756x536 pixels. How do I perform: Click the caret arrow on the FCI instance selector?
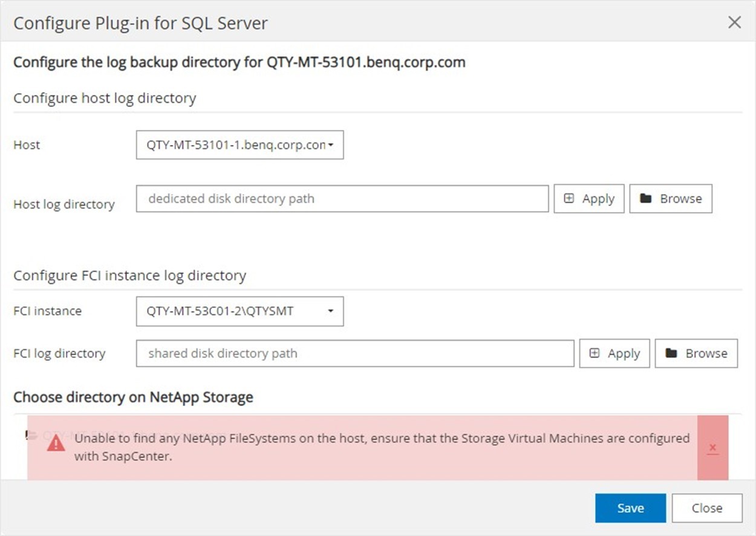tap(330, 311)
